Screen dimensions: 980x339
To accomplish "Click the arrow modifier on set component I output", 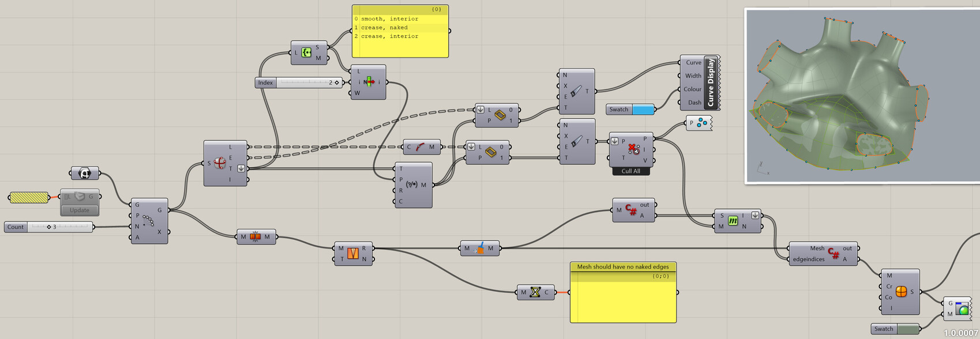I will [x=754, y=216].
